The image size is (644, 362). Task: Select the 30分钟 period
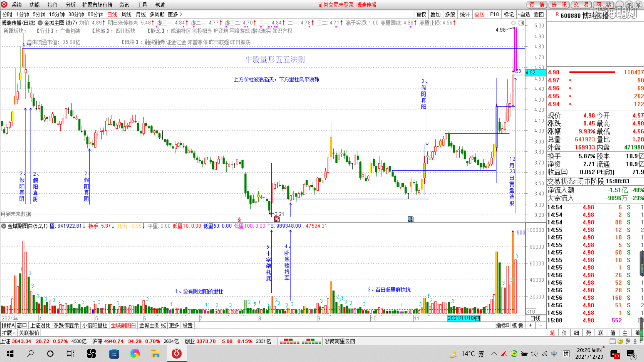(x=76, y=14)
